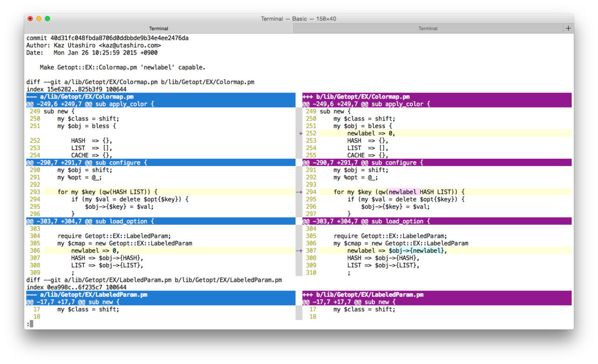Image resolution: width=598 pixels, height=364 pixels.
Task: Click left line 306 'newlabel => 0,'
Action: click(x=95, y=250)
